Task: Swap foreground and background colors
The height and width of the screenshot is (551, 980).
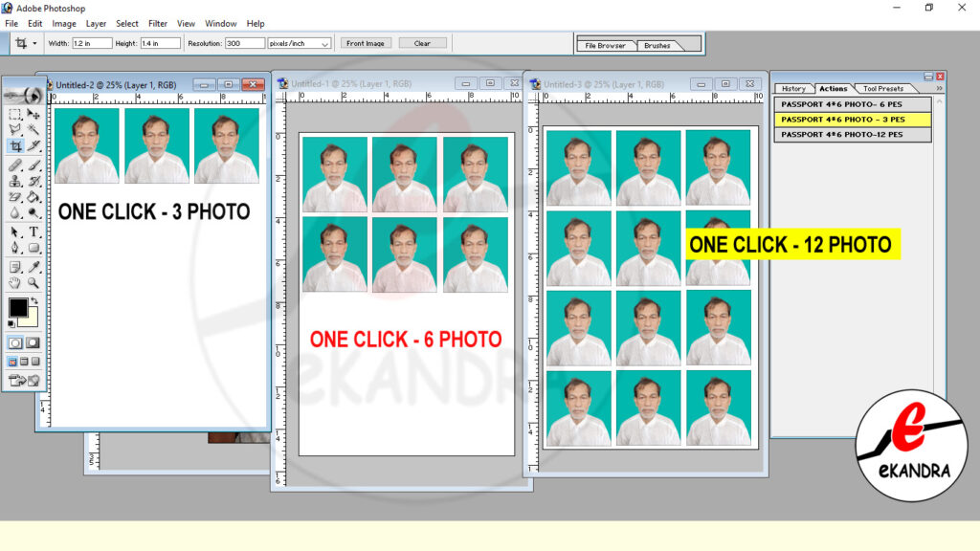Action: [x=34, y=301]
